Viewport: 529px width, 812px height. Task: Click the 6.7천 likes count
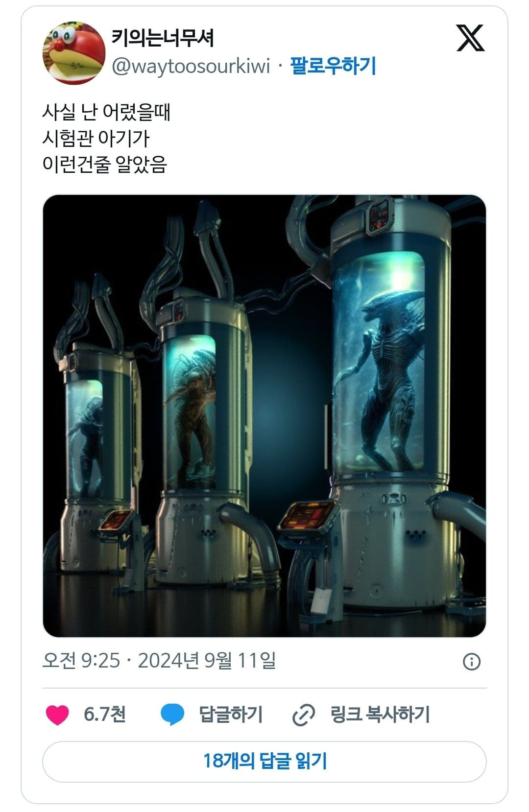(105, 715)
